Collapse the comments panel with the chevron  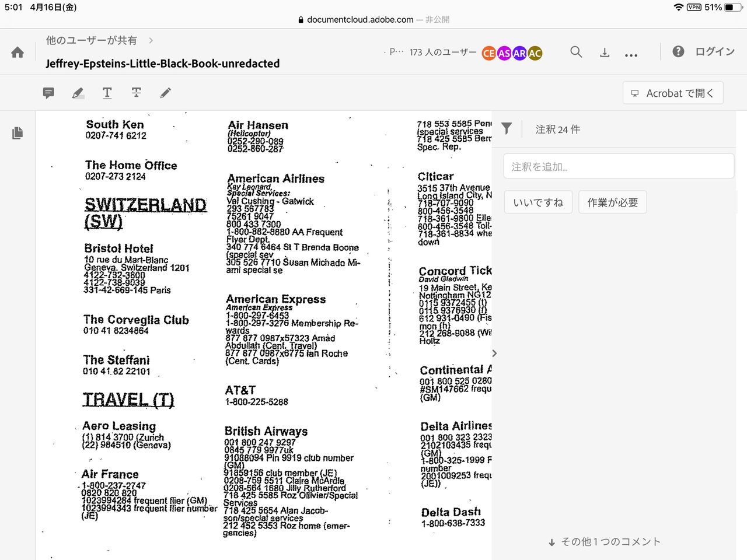point(495,353)
